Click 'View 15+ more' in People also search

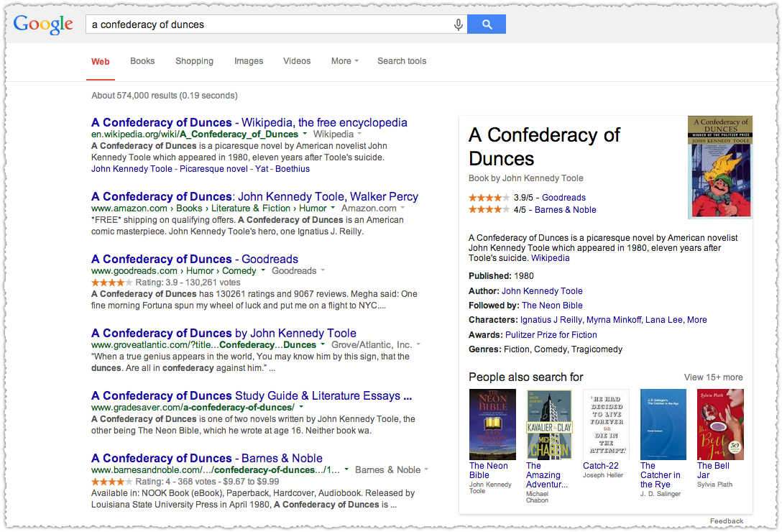pyautogui.click(x=713, y=377)
